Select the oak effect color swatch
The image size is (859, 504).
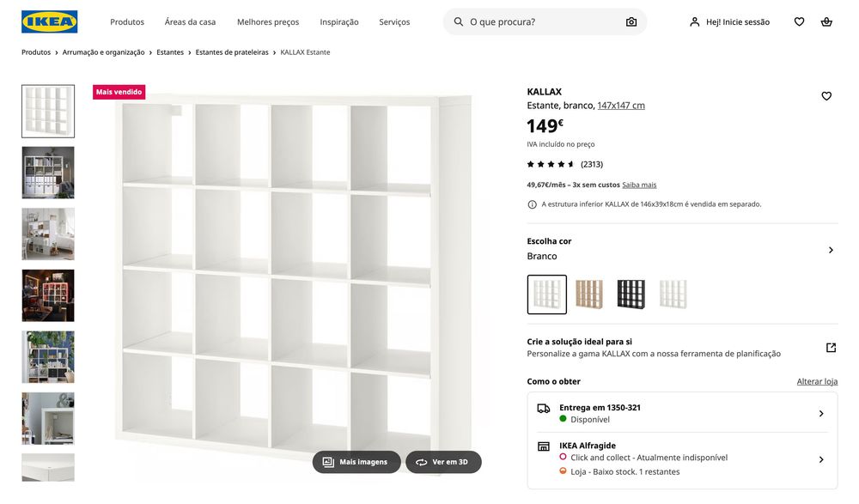click(x=588, y=295)
